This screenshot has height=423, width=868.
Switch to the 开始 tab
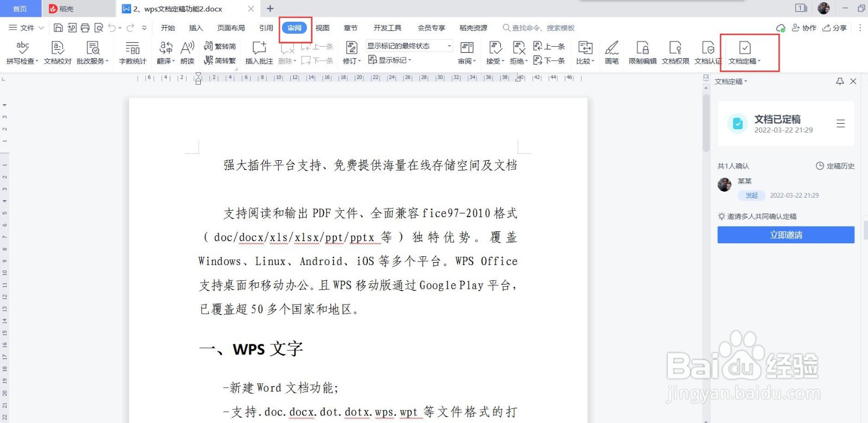coord(168,28)
